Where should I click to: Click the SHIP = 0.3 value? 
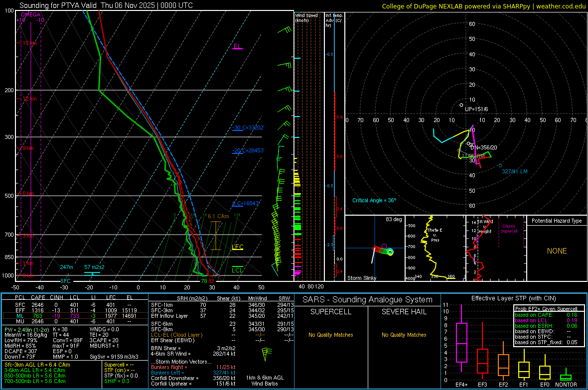tap(117, 382)
